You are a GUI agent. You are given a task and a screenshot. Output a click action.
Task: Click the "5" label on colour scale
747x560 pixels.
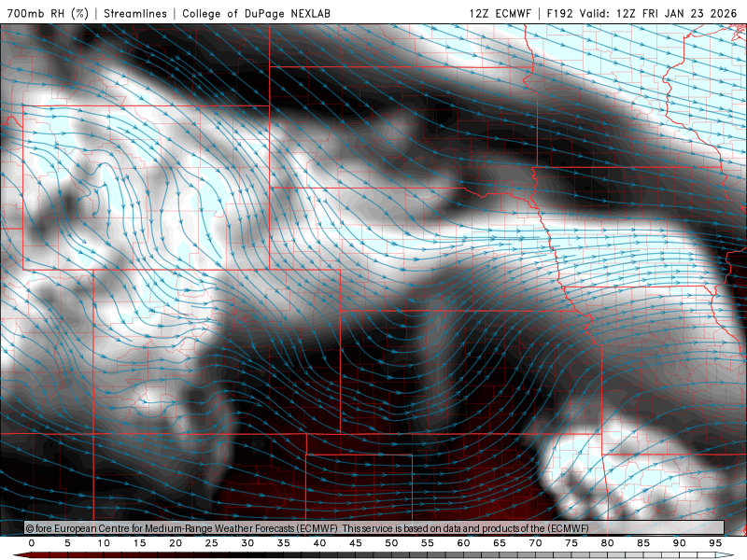coord(67,543)
